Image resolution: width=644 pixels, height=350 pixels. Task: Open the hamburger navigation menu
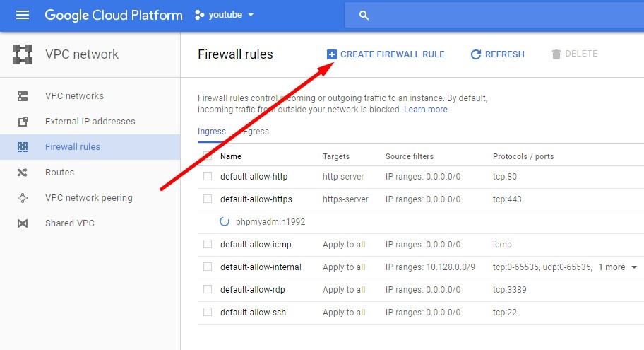23,16
